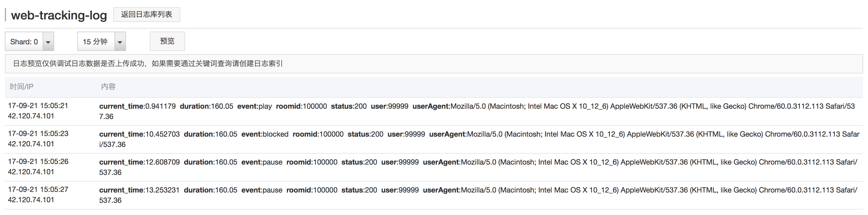Click current_time:12.608709 log entry
The width and height of the screenshot is (868, 215).
point(139,162)
